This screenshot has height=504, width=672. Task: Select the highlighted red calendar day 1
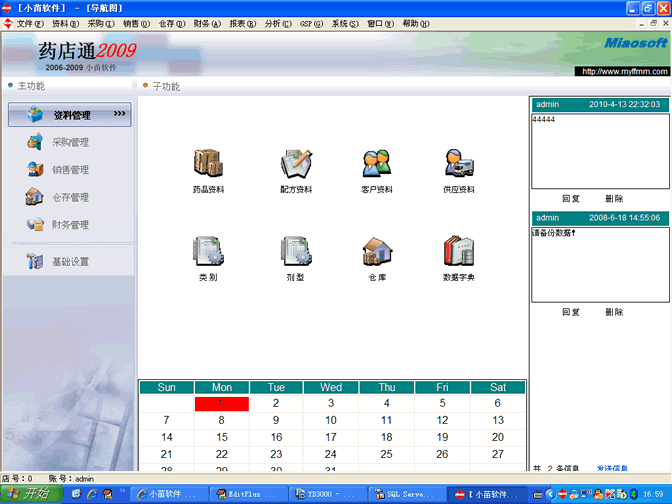click(222, 403)
